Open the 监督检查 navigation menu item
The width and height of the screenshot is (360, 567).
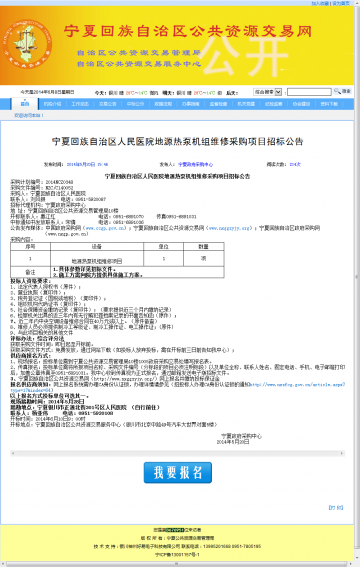coord(218,104)
